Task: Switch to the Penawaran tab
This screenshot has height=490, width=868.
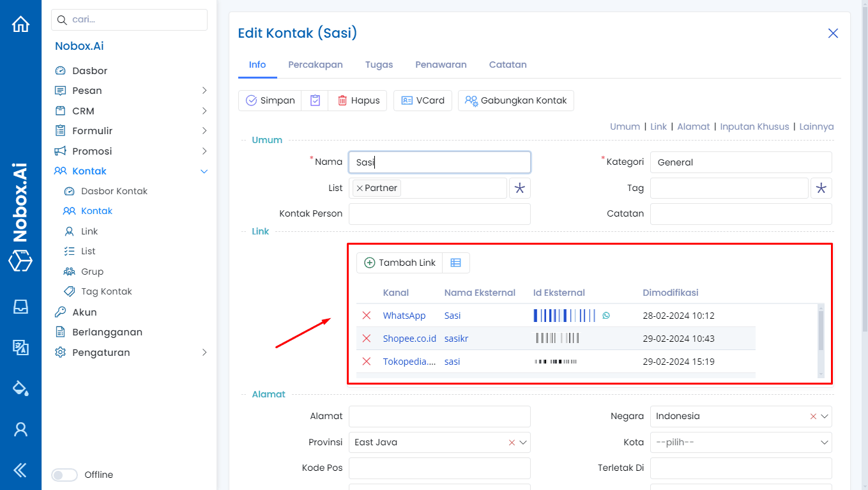Action: tap(441, 65)
